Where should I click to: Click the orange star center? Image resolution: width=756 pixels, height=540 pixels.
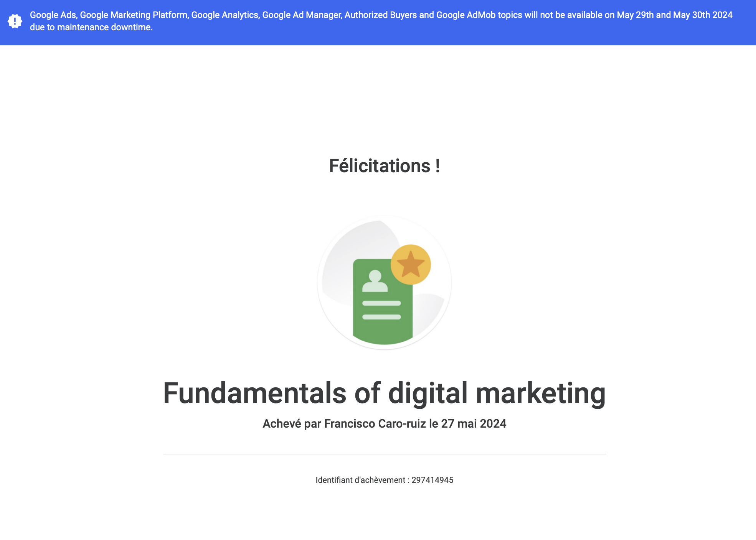pos(411,265)
